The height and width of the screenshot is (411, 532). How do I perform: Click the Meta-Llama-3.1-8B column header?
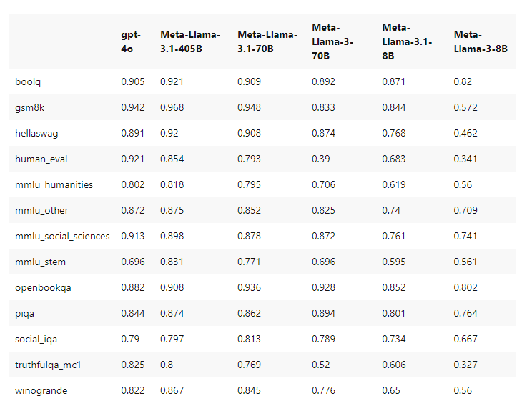[407, 41]
